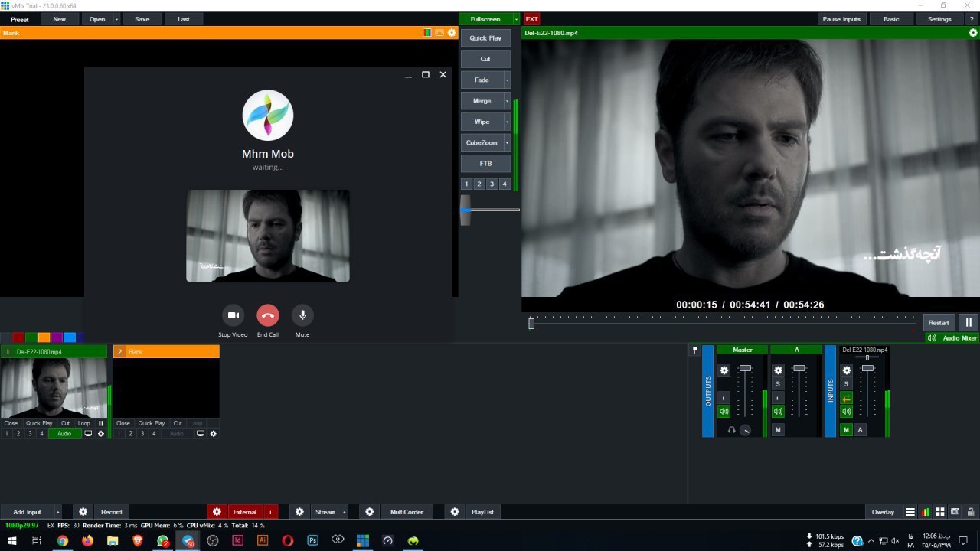980x551 pixels.
Task: Pause the output video playback
Action: tap(969, 323)
